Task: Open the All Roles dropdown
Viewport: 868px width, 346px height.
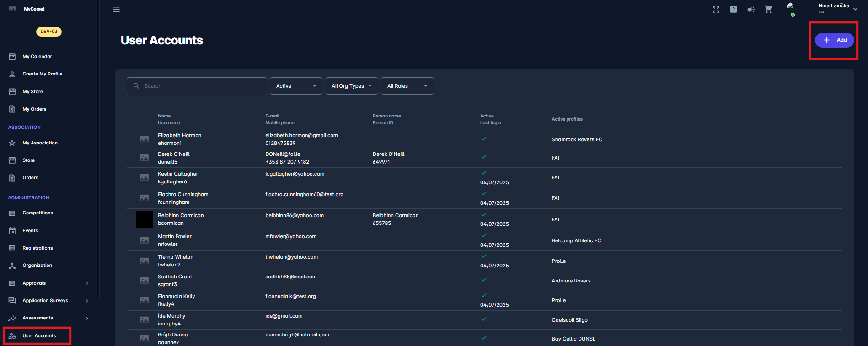Action: pos(407,86)
